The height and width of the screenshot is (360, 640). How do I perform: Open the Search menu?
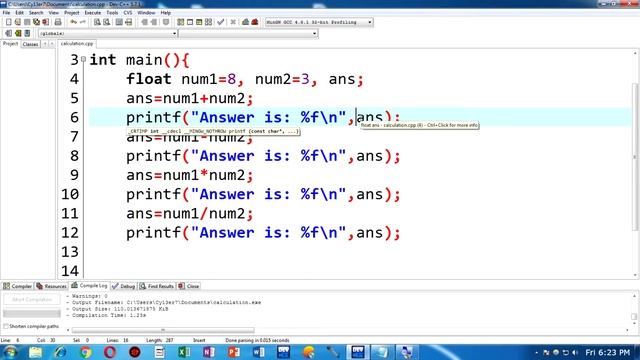36,13
